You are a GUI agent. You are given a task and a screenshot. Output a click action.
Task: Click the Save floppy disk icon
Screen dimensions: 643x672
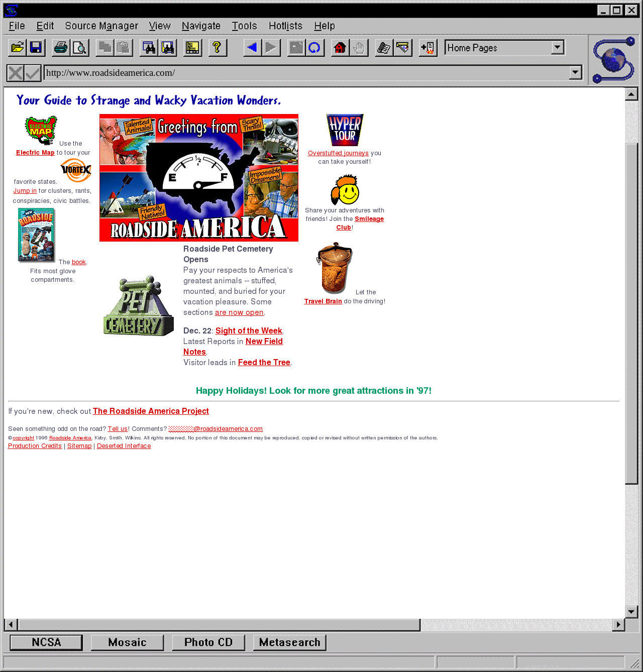36,48
